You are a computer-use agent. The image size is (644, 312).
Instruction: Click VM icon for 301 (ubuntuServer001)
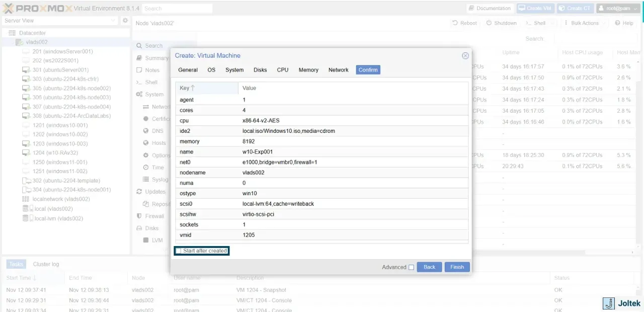26,70
